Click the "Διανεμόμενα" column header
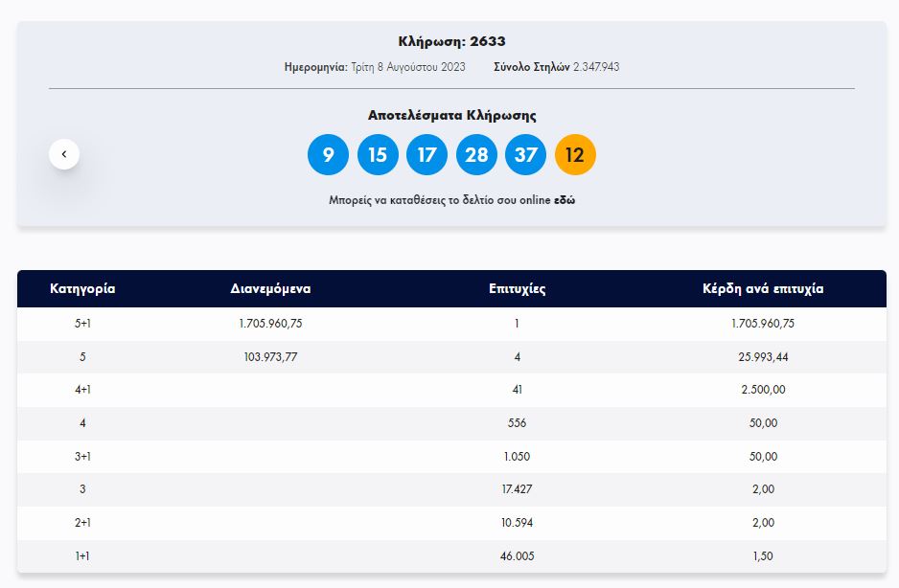 click(x=270, y=289)
